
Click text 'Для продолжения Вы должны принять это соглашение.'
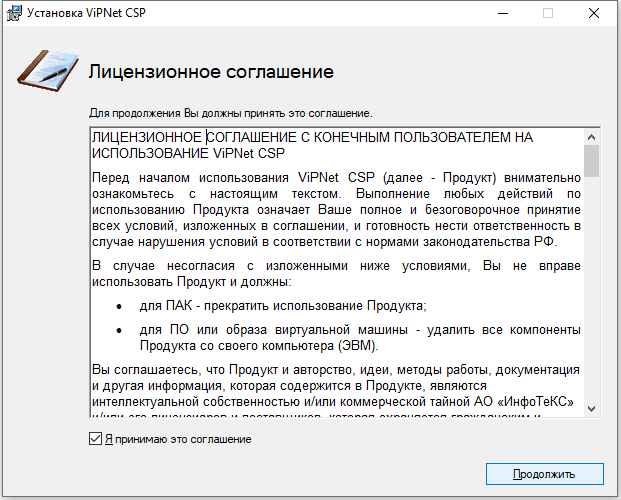(231, 113)
